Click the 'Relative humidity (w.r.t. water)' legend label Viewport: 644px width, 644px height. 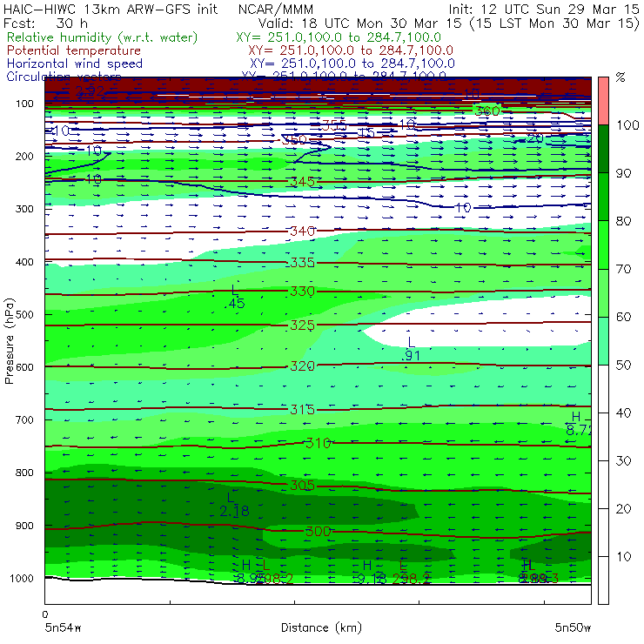pyautogui.click(x=103, y=37)
